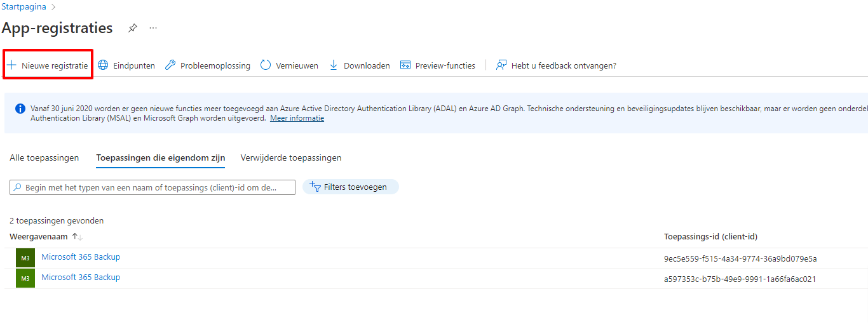The image size is (868, 334).
Task: Click the M3 icon for client-id starting 9ec5e559
Action: (25, 258)
